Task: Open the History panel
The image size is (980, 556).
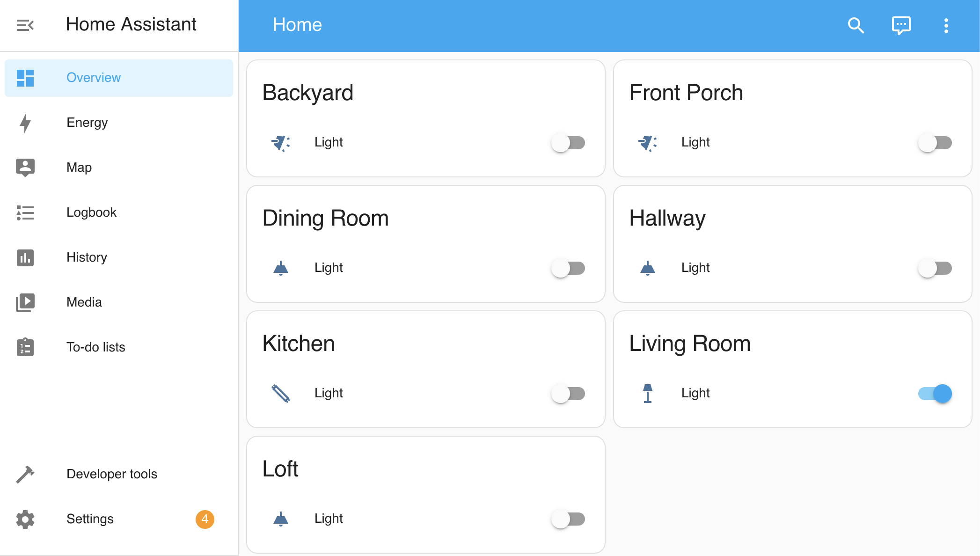Action: click(x=87, y=257)
